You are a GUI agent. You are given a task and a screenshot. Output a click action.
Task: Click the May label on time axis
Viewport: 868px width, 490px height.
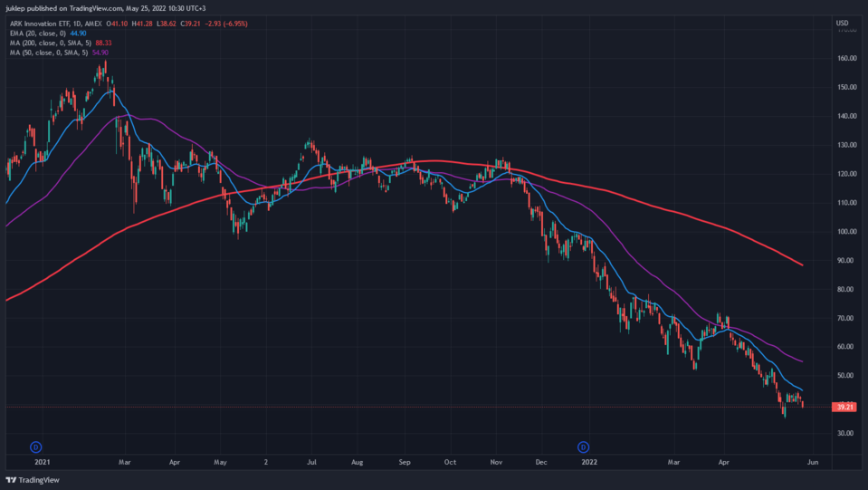click(x=220, y=462)
